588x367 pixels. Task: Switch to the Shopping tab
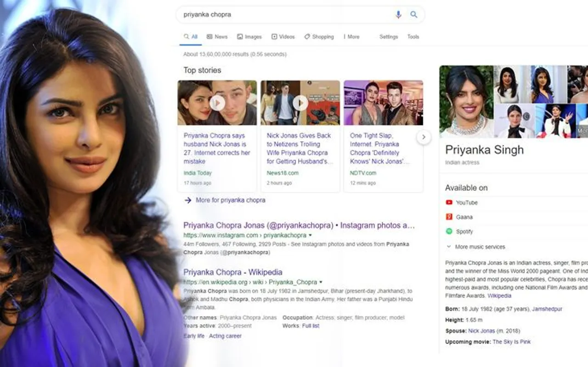pyautogui.click(x=319, y=37)
